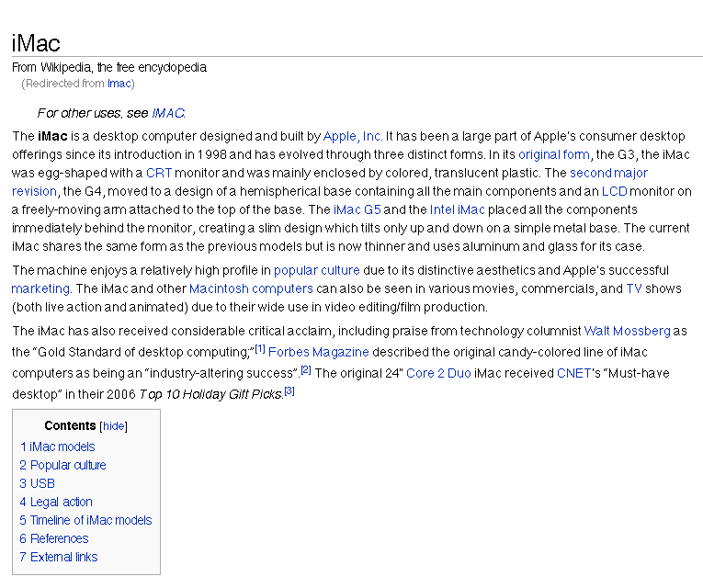Click the CRT link
The width and height of the screenshot is (703, 588).
coord(159,173)
